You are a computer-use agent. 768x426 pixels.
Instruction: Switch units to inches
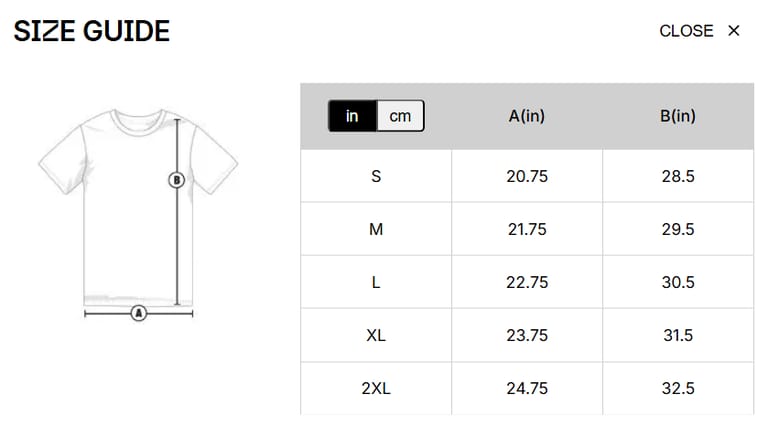tap(352, 116)
